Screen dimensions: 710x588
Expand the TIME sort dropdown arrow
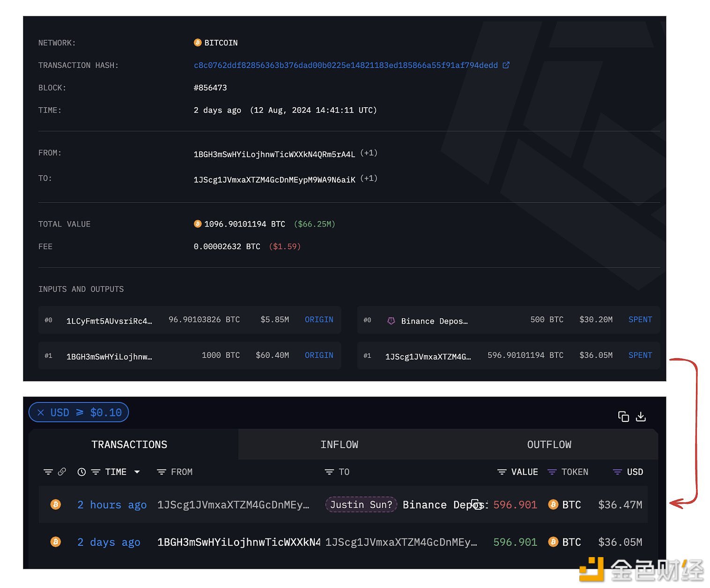tap(137, 472)
